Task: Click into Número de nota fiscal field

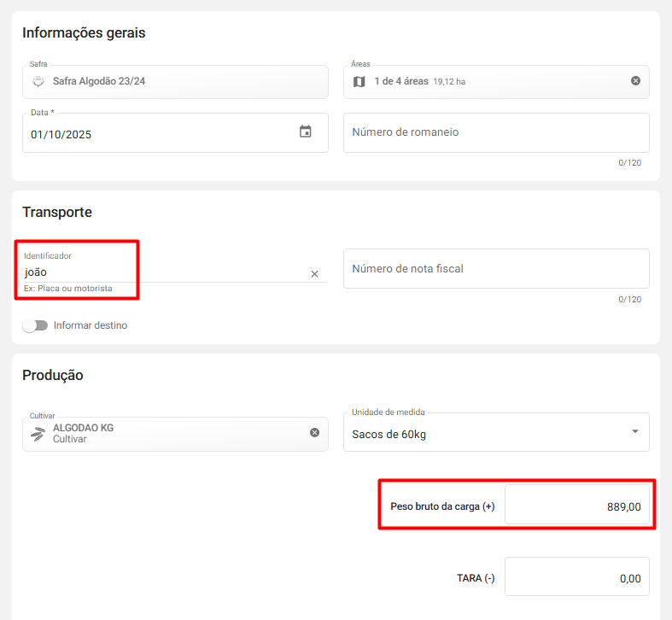Action: (x=495, y=269)
